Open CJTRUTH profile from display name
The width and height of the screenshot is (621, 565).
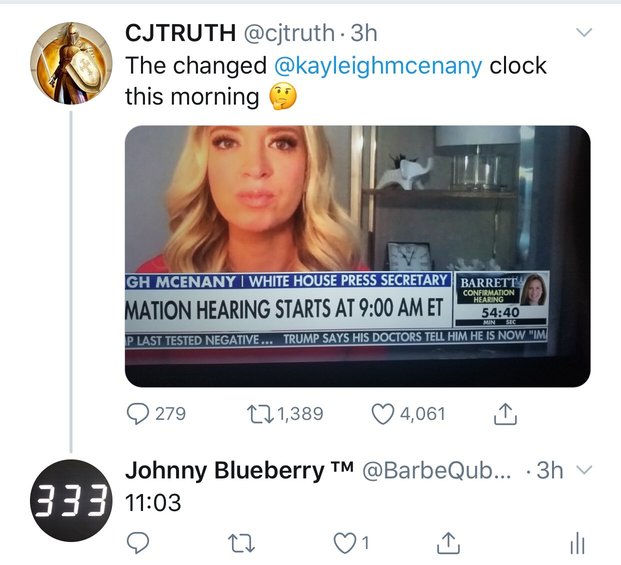pos(180,32)
